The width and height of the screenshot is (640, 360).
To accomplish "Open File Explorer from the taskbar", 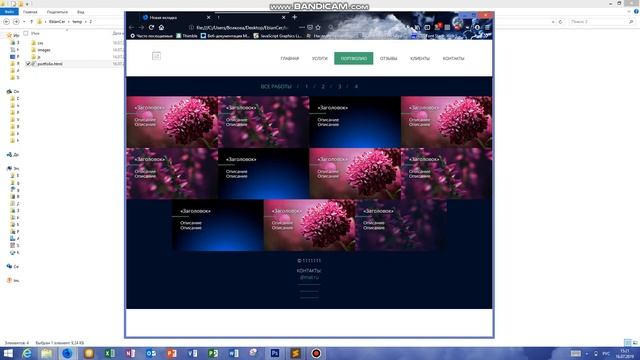I will (47, 353).
